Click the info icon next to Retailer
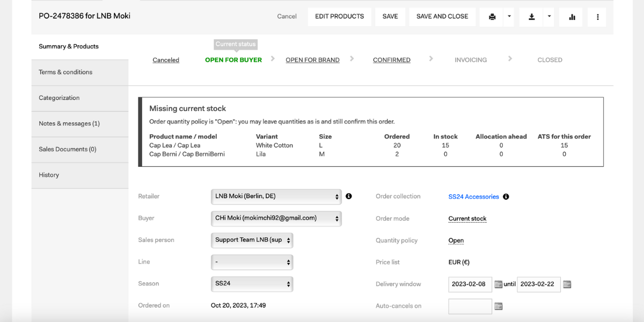 pos(349,196)
